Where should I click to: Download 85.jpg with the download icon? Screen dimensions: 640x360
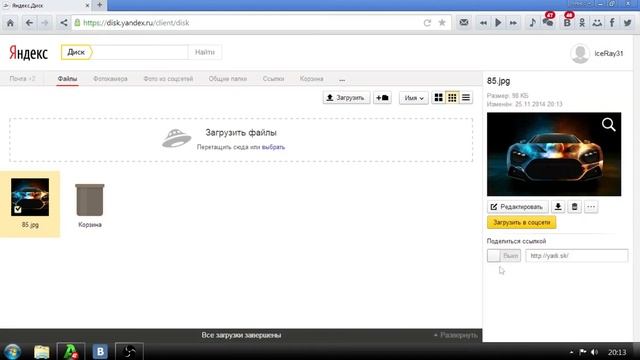[558, 207]
